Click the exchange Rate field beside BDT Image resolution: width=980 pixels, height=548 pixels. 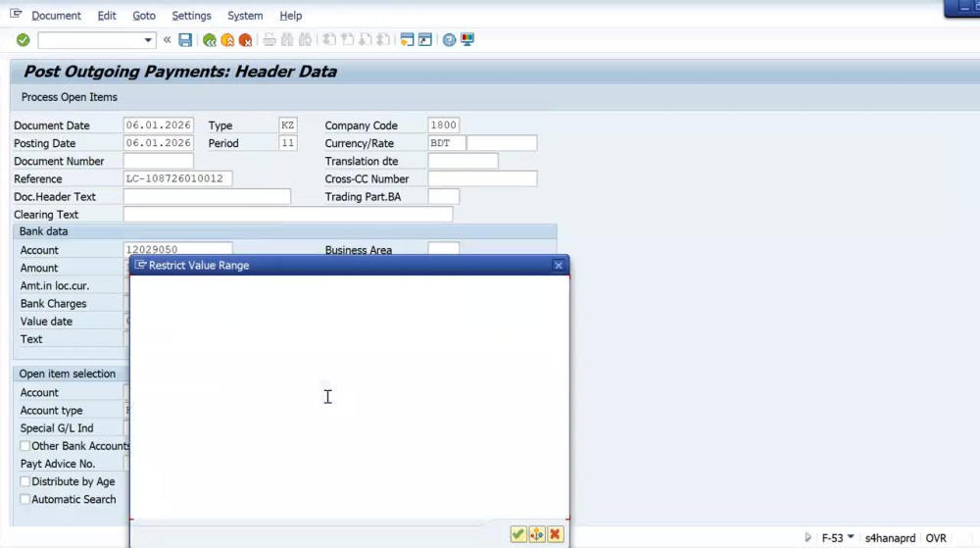click(x=502, y=143)
